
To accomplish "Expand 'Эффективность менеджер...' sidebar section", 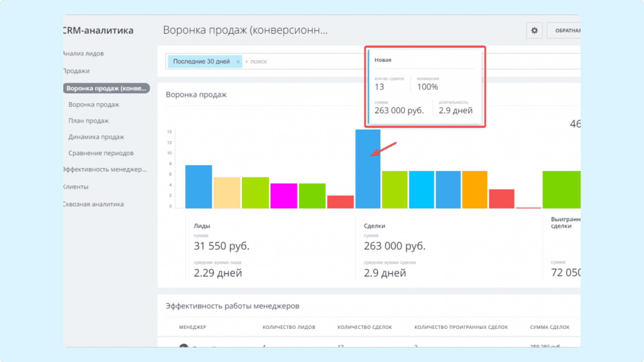I will coord(105,170).
